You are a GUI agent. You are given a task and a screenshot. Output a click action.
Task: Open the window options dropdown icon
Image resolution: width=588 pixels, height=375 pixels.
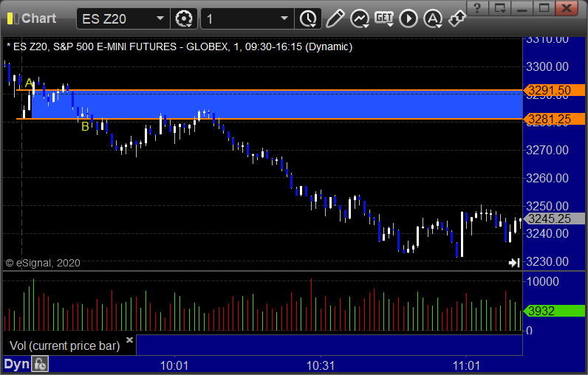[x=500, y=8]
